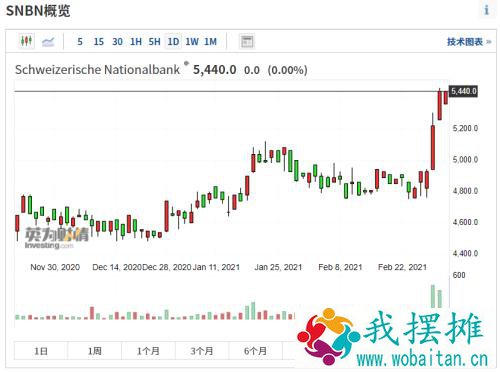This screenshot has height=373, width=500.
Task: Click the Feb 8, 2021 date label
Action: point(340,267)
